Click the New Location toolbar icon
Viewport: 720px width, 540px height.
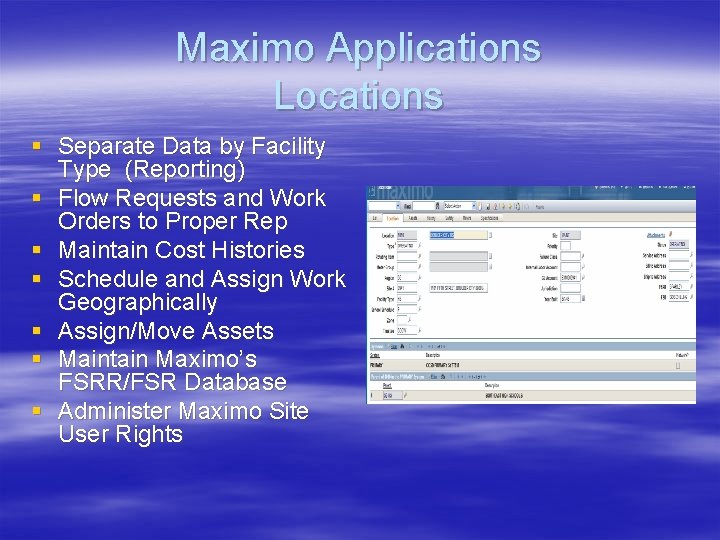[x=480, y=206]
